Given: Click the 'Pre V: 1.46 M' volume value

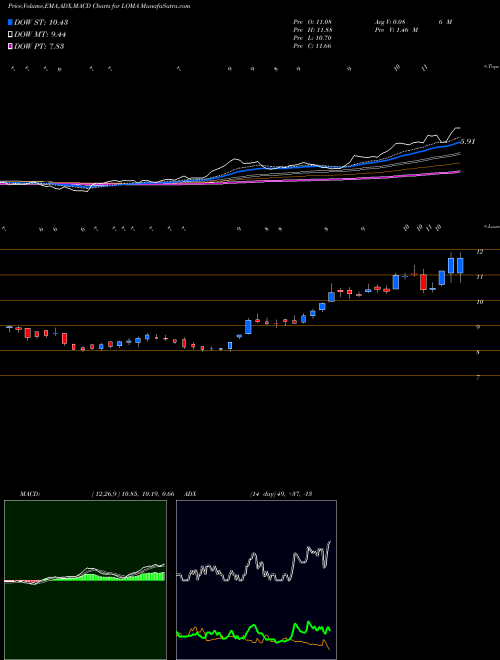Looking at the screenshot, I should pos(396,30).
